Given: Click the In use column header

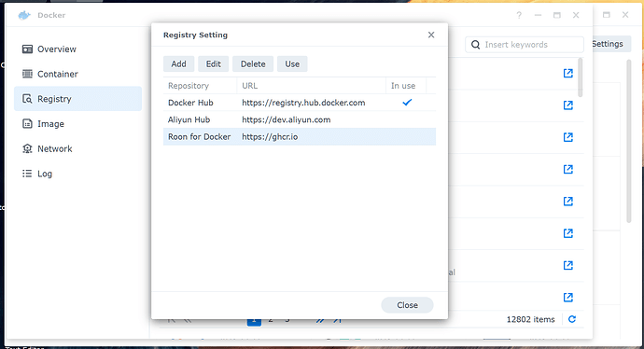Looking at the screenshot, I should 406,86.
